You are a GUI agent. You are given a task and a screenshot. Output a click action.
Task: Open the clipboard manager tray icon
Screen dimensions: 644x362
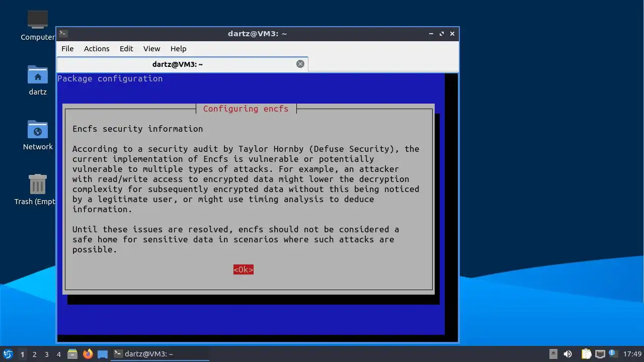tap(586, 354)
